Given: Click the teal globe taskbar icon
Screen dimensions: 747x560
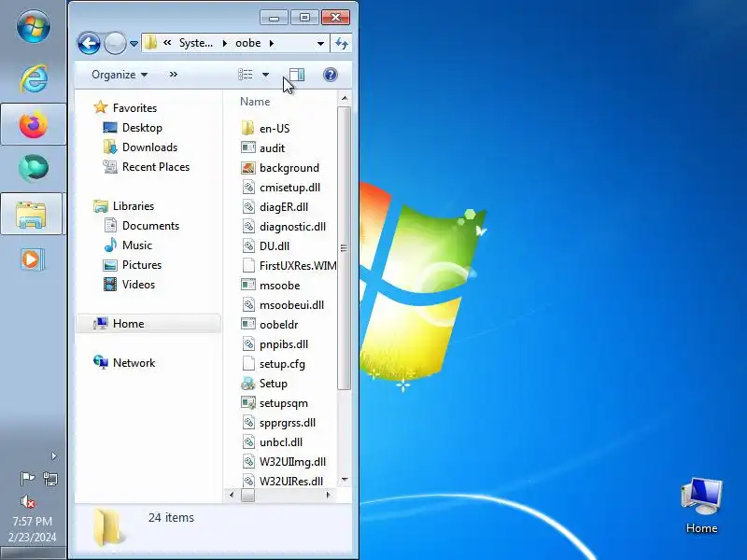Looking at the screenshot, I should tap(34, 168).
